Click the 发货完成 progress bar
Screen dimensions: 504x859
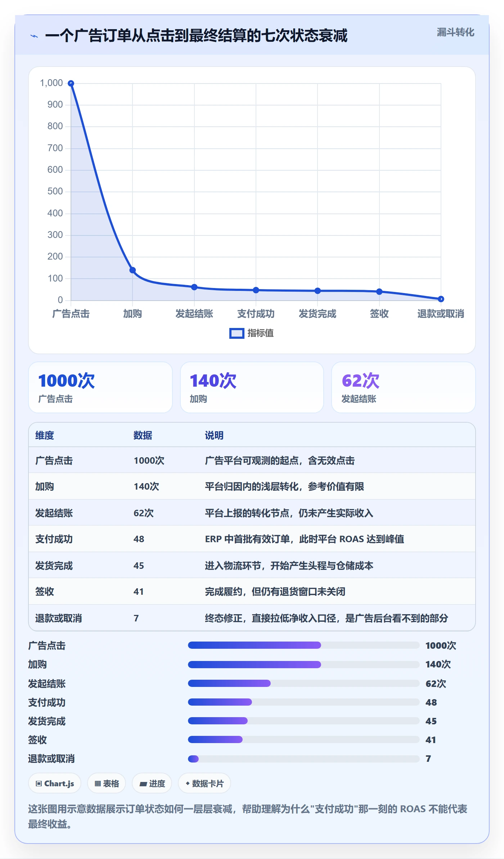pyautogui.click(x=304, y=721)
